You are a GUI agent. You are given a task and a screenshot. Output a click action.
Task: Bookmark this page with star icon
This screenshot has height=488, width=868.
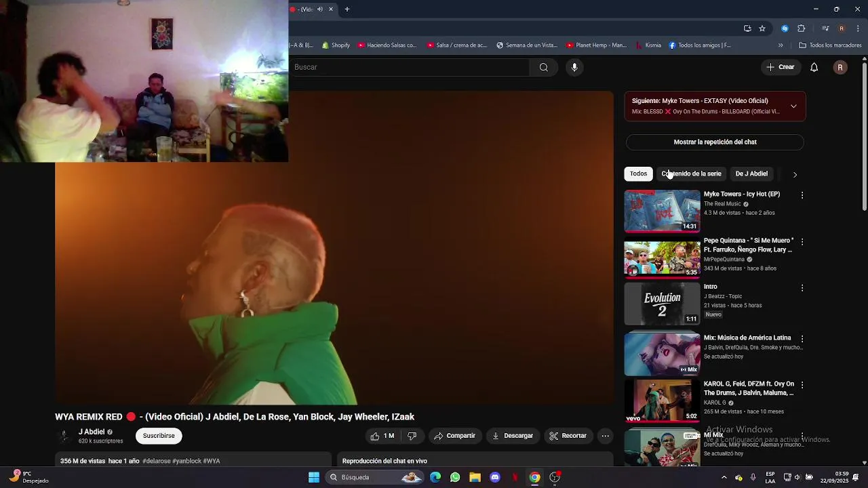(762, 28)
